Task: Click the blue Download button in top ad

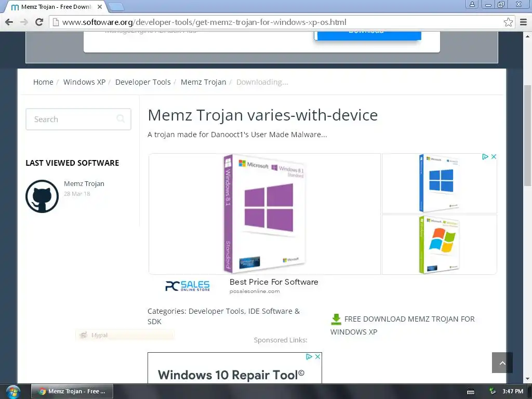Action: point(367,35)
